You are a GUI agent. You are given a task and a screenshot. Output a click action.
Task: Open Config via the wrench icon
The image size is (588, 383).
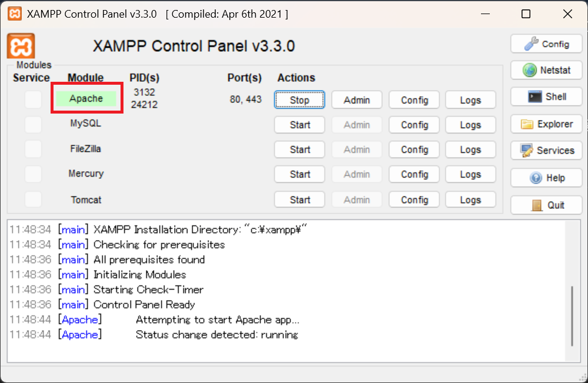click(546, 44)
